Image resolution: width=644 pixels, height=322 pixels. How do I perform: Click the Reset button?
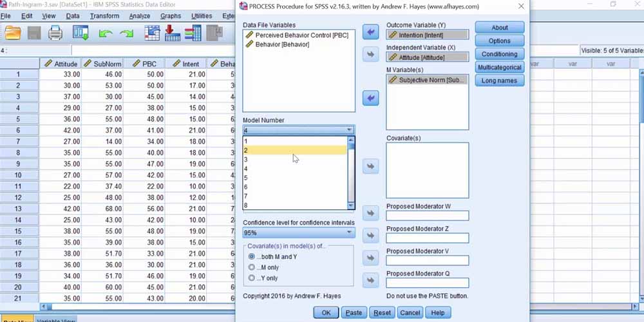[382, 312]
